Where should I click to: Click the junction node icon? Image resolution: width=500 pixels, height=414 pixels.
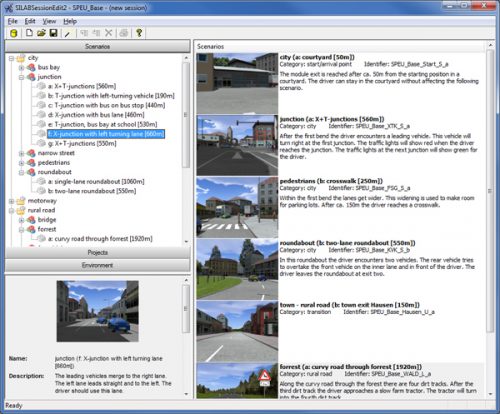pos(31,77)
